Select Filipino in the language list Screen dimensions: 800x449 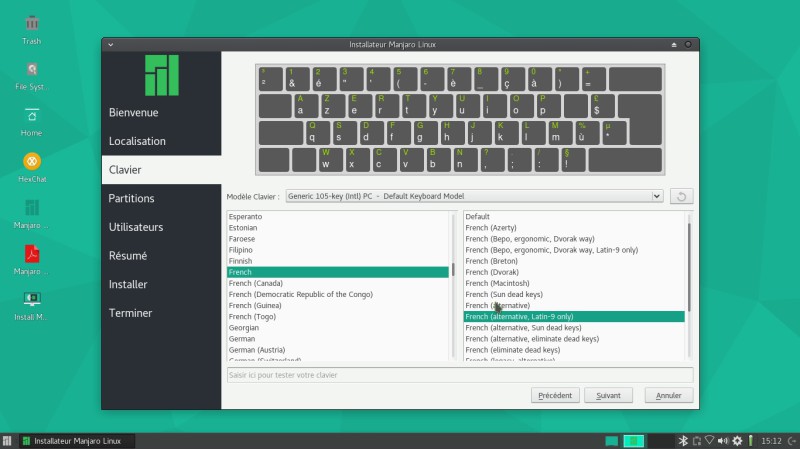[x=338, y=250]
